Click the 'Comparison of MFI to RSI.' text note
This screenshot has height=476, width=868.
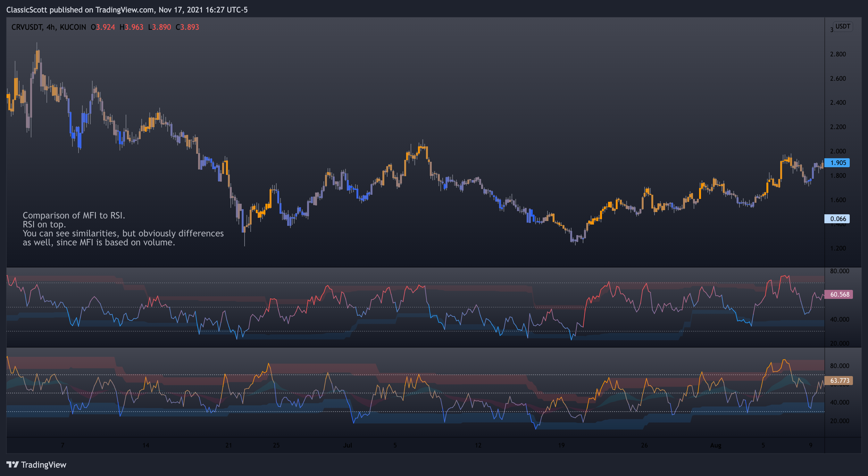(74, 216)
